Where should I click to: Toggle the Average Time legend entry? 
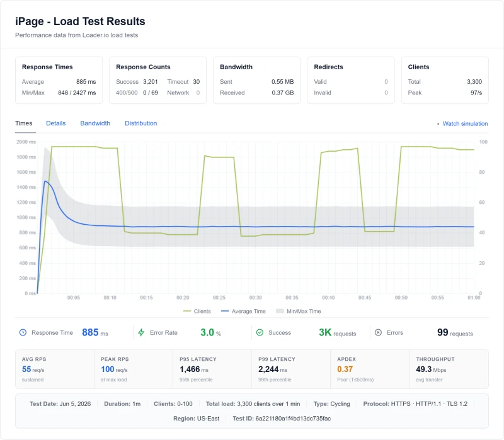click(x=243, y=311)
